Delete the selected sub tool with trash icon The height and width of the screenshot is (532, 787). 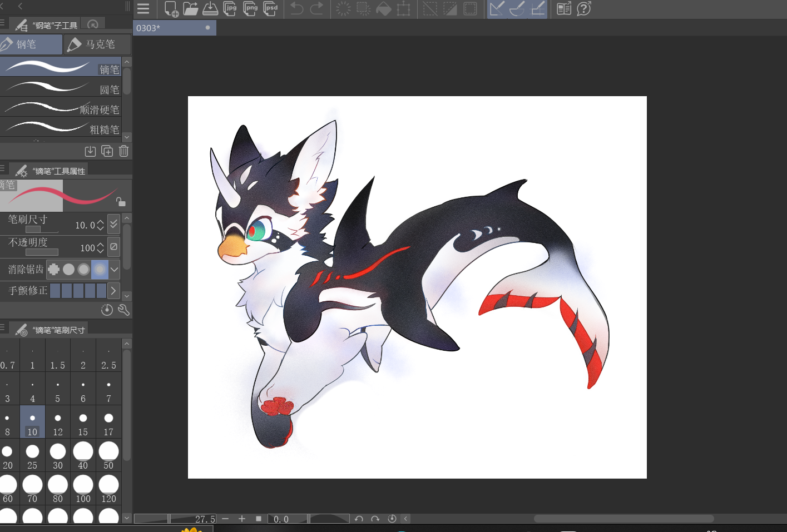(124, 151)
